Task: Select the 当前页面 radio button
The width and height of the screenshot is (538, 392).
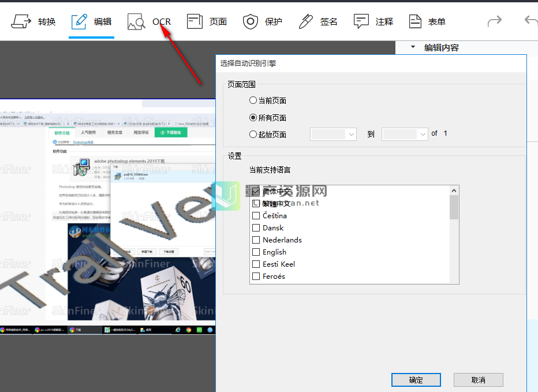Action: click(x=253, y=100)
